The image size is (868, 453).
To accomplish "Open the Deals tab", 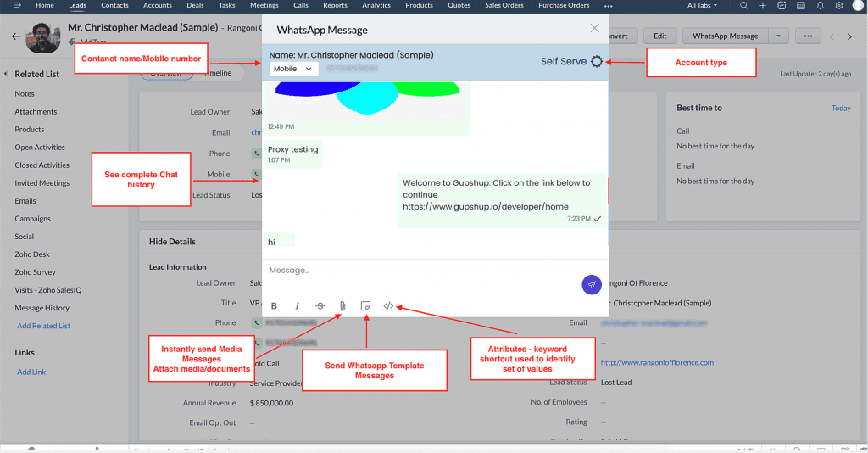I will tap(196, 6).
